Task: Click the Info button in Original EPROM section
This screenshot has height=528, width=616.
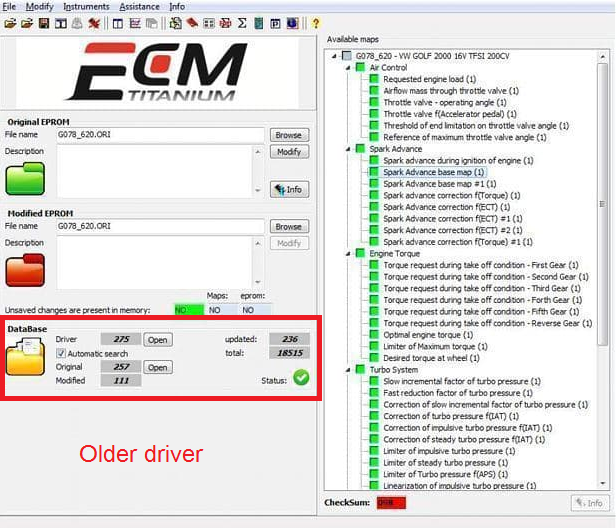Action: [x=289, y=189]
